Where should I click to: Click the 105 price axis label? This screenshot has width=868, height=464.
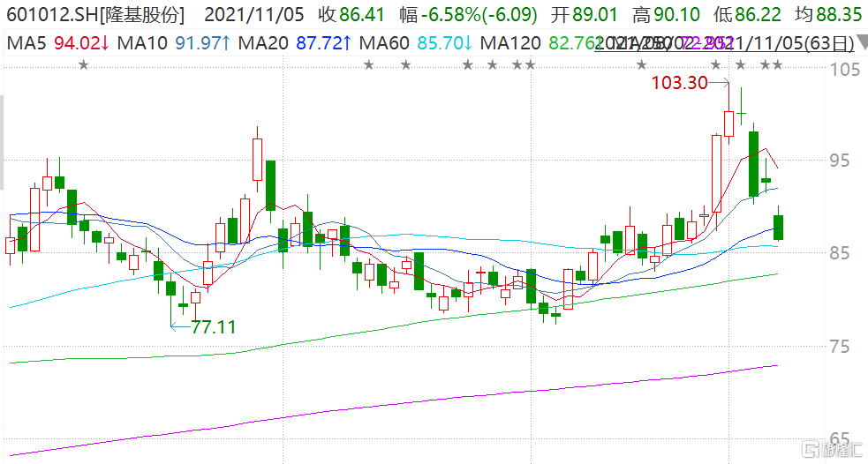pos(847,69)
